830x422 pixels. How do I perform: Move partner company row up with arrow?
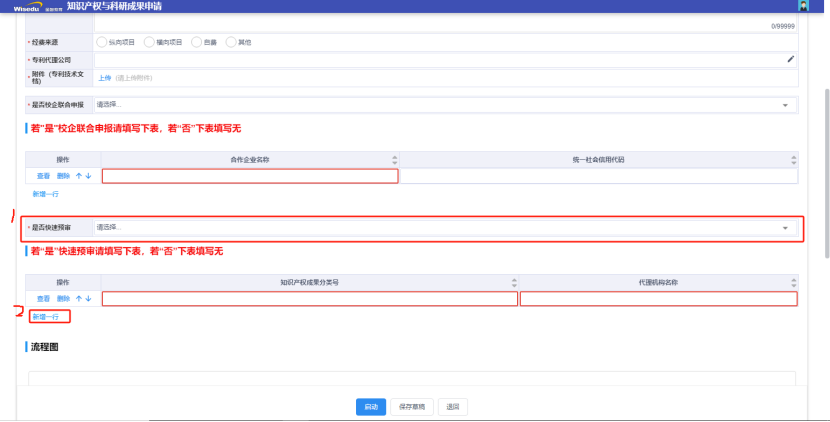79,176
